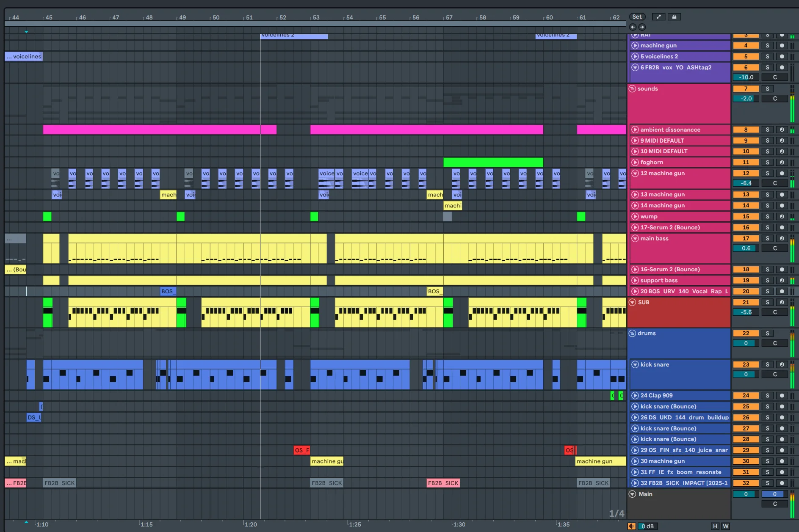Click the 1:25 mark in time ruler
The height and width of the screenshot is (532, 799).
tap(355, 524)
